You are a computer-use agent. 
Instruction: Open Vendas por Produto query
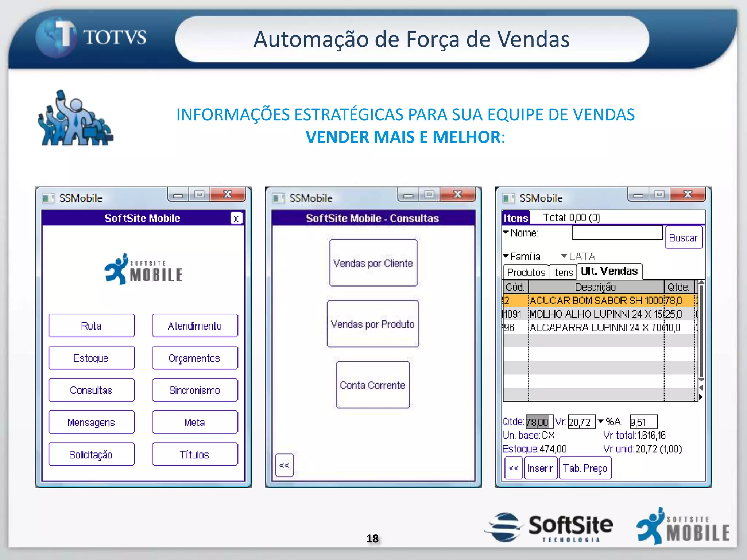pos(373,324)
